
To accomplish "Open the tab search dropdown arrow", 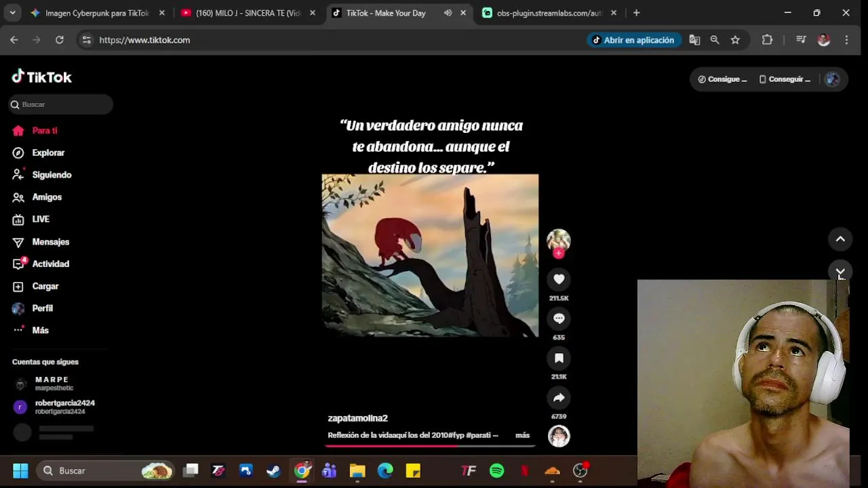I will coord(12,13).
